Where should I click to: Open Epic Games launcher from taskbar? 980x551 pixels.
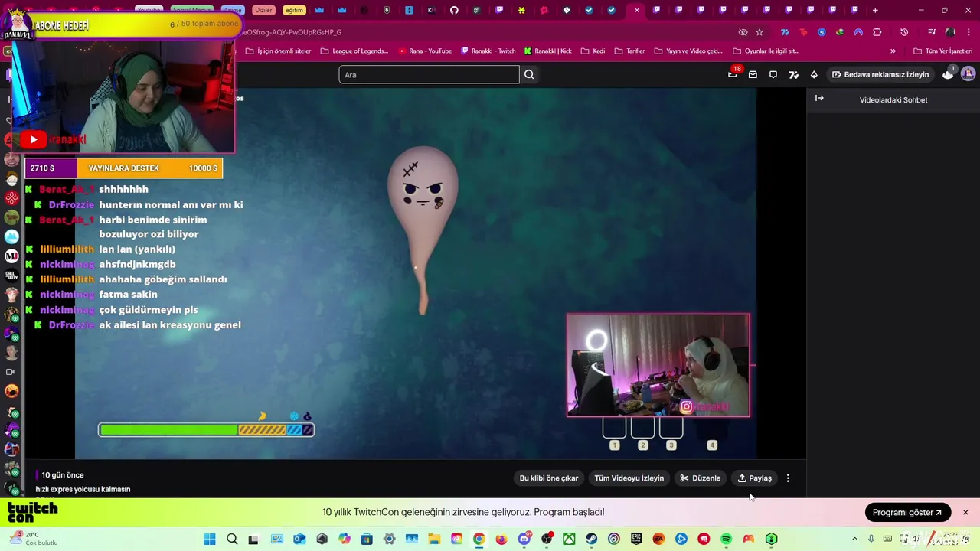pos(636,539)
